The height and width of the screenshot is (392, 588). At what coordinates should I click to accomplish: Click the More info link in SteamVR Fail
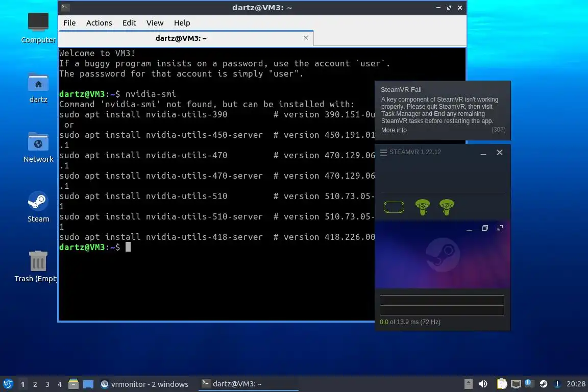[x=394, y=130]
